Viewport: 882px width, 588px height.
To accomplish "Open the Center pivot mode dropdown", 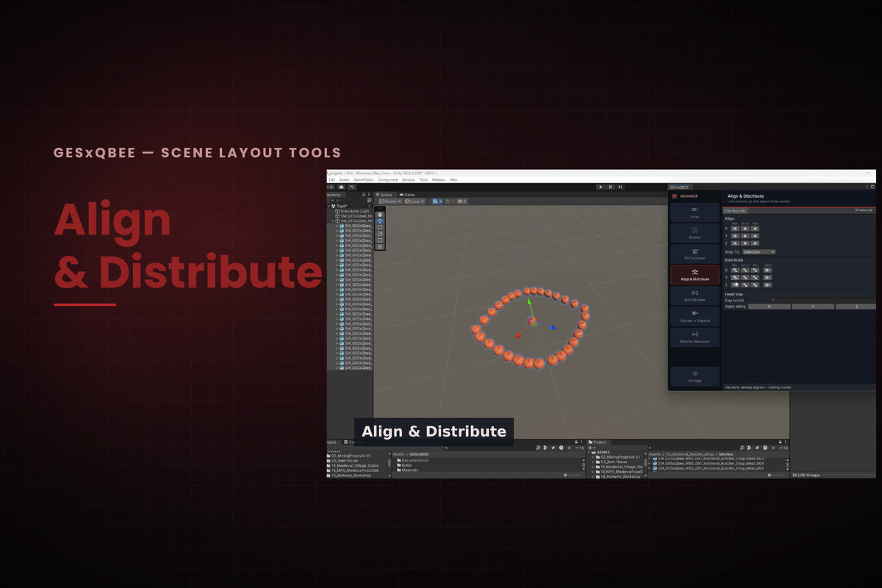I will 390,201.
